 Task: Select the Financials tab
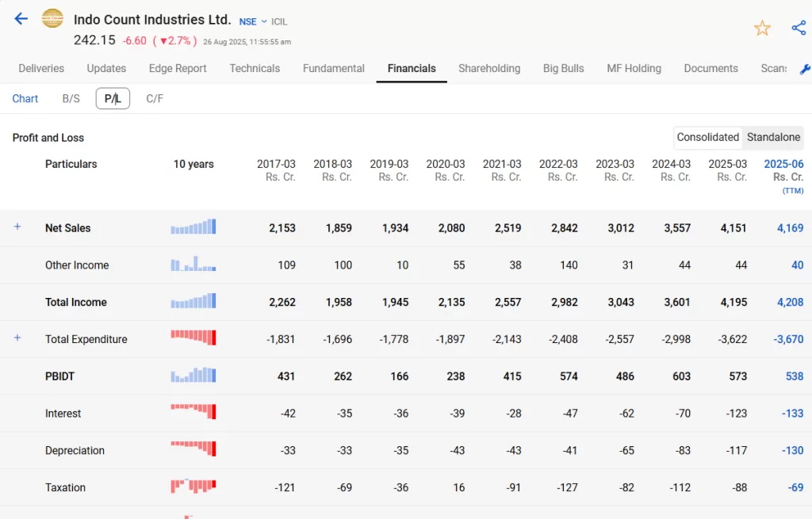[412, 68]
